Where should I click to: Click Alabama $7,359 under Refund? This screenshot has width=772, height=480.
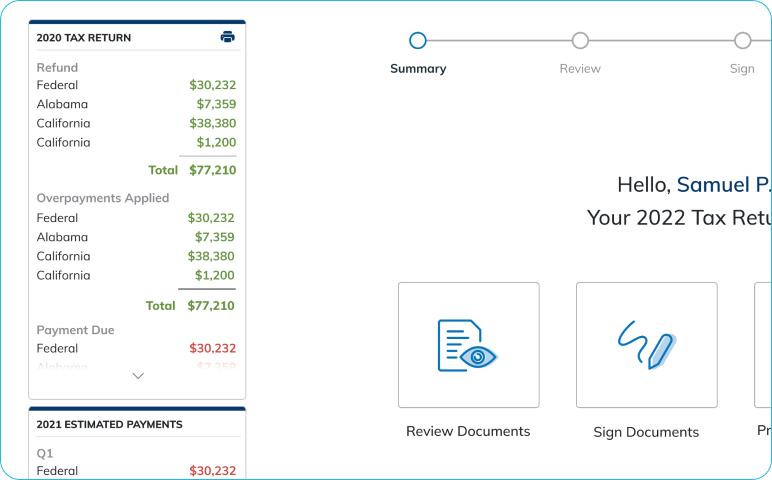click(x=136, y=104)
